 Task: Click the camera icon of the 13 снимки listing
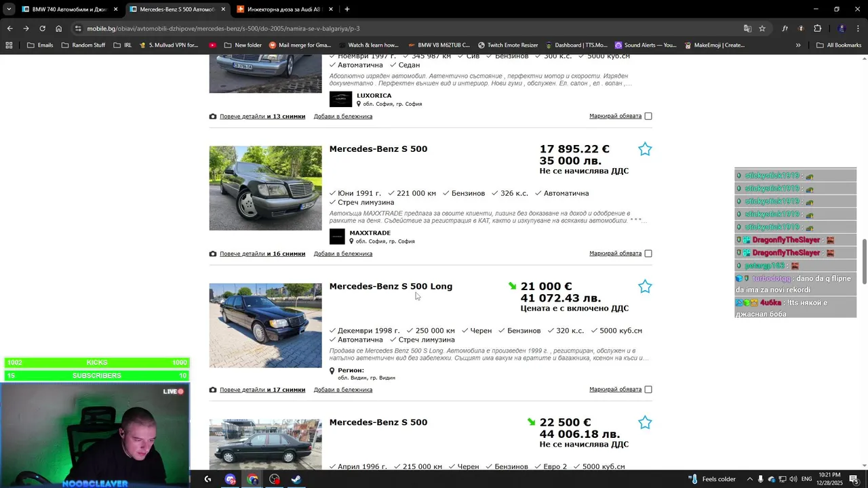(x=213, y=117)
